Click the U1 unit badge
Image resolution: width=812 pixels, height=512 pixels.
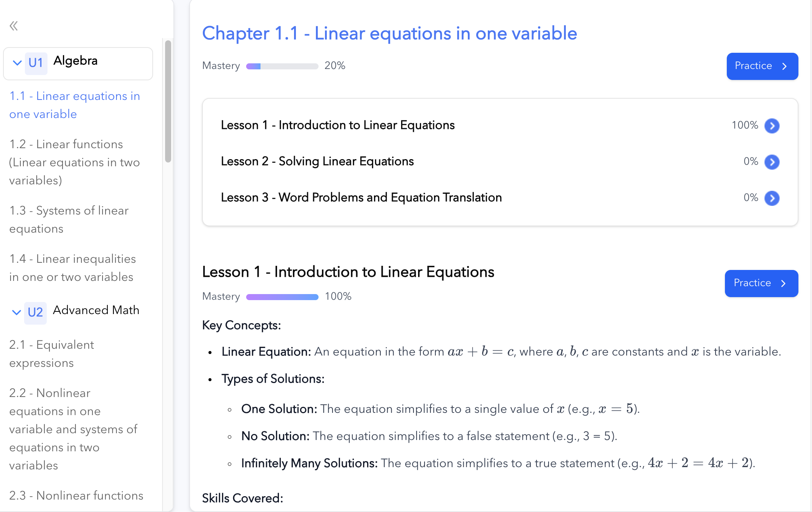click(x=36, y=63)
